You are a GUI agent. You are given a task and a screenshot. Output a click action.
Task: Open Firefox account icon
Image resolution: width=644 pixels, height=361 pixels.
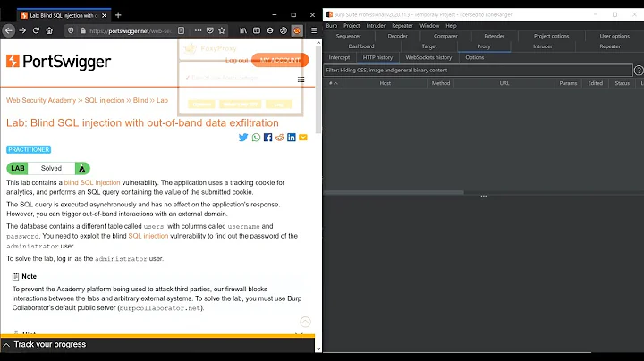tap(270, 30)
